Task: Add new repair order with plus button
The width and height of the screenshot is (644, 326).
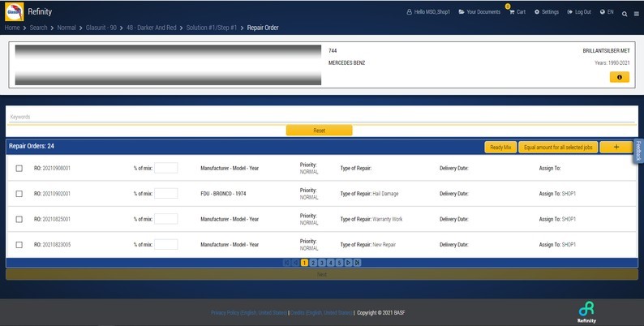Action: (616, 147)
